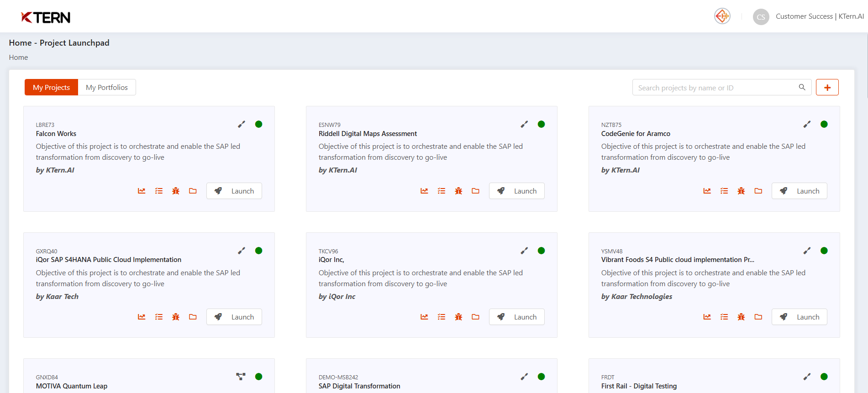Edit iQor SAP S4HANA Public Cloud Implementation
868x393 pixels.
click(242, 251)
